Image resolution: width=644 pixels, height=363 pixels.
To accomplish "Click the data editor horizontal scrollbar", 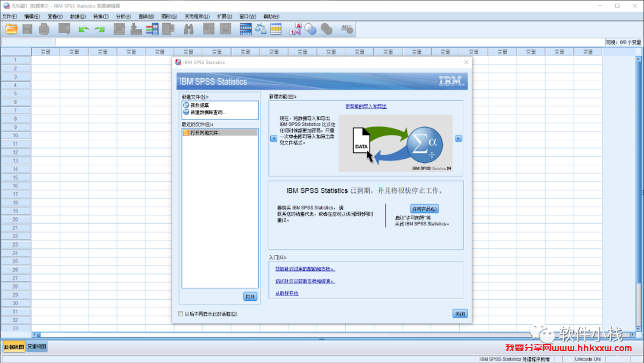I will [333, 334].
